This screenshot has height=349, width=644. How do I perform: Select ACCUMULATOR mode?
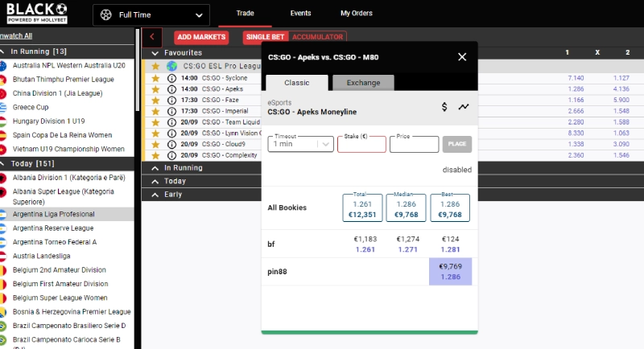tap(317, 37)
